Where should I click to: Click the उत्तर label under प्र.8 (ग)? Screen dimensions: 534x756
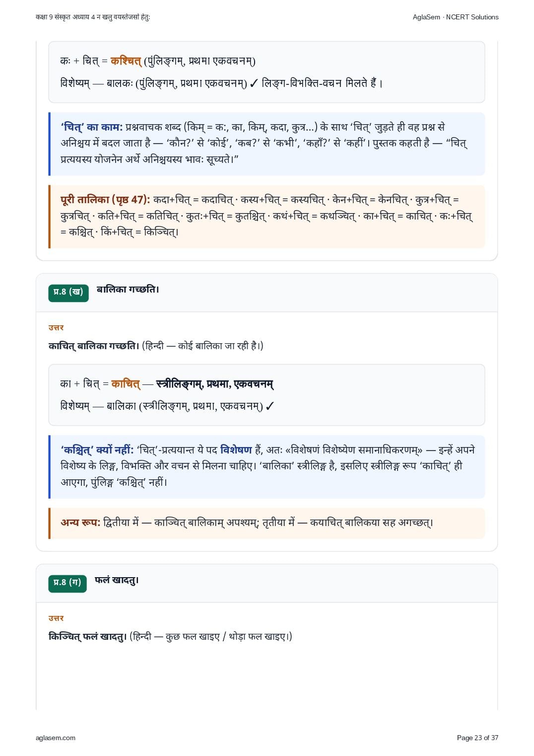[x=56, y=618]
